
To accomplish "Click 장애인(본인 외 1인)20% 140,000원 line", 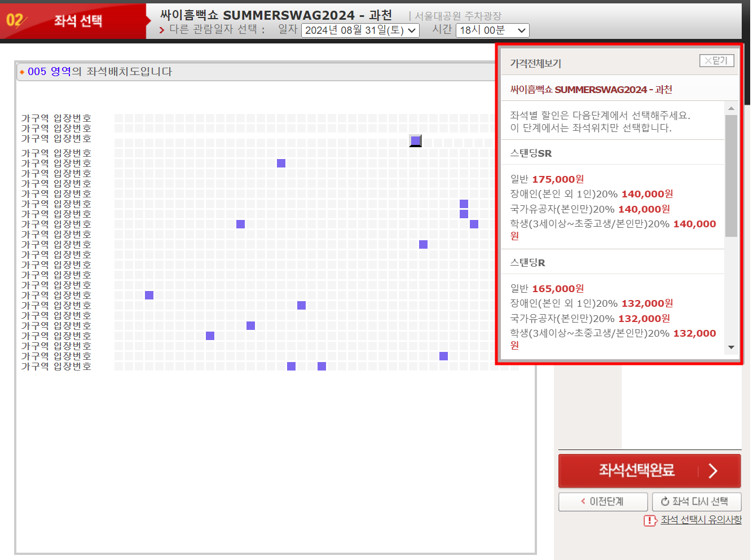I will (x=591, y=194).
